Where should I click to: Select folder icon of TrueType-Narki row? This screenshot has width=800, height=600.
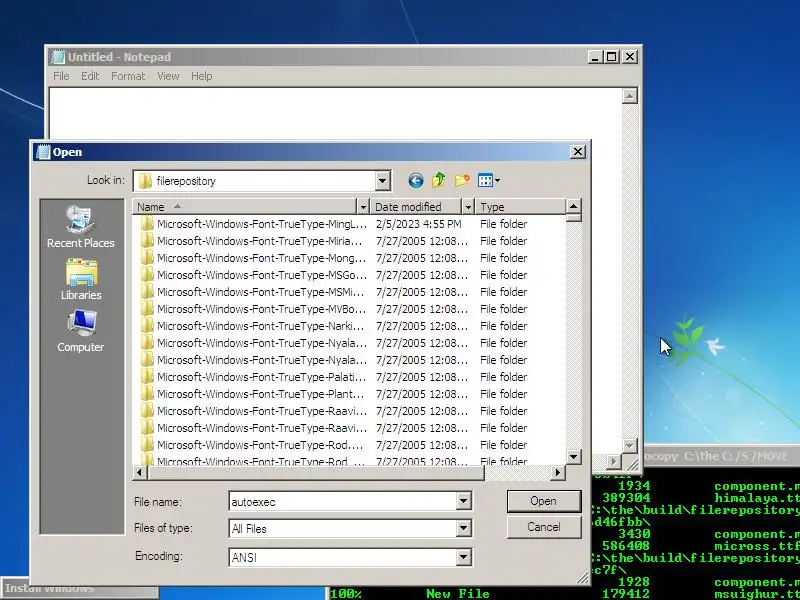coord(147,326)
